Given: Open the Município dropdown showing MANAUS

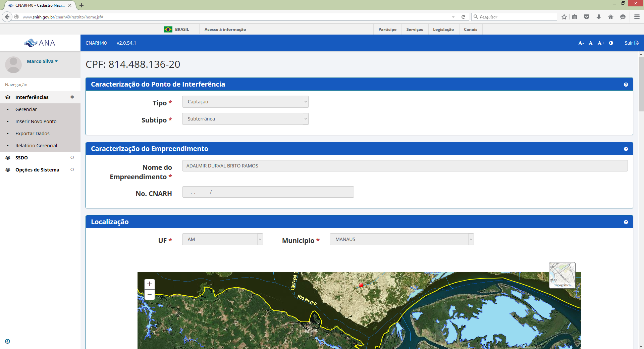Looking at the screenshot, I should tap(402, 239).
